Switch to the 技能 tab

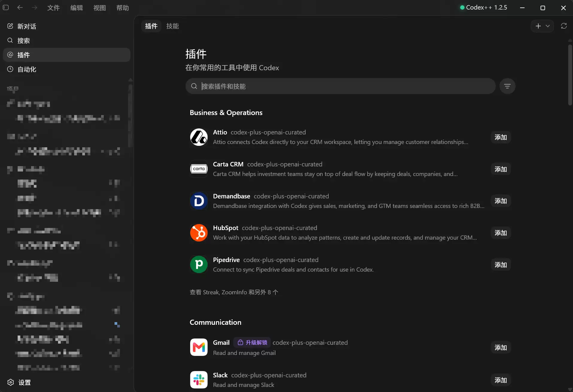tap(173, 26)
